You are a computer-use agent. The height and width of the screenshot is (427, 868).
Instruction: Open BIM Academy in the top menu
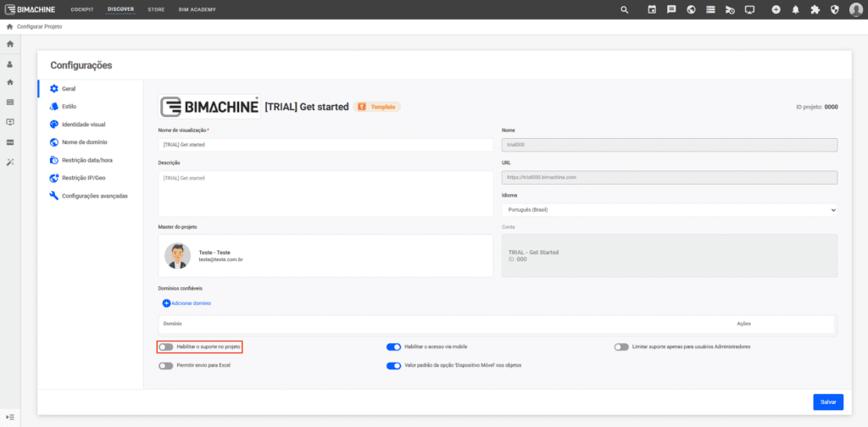(x=197, y=10)
